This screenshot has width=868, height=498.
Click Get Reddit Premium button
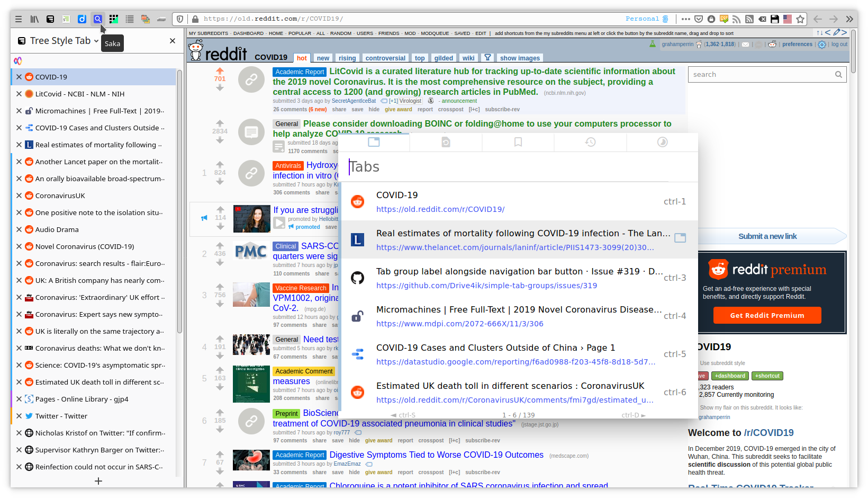tap(767, 315)
